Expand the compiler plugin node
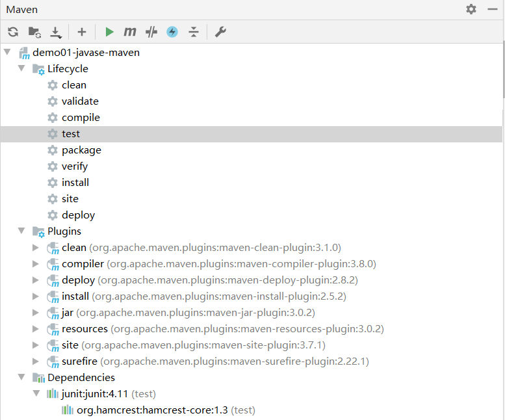This screenshot has height=420, width=505. pos(36,264)
